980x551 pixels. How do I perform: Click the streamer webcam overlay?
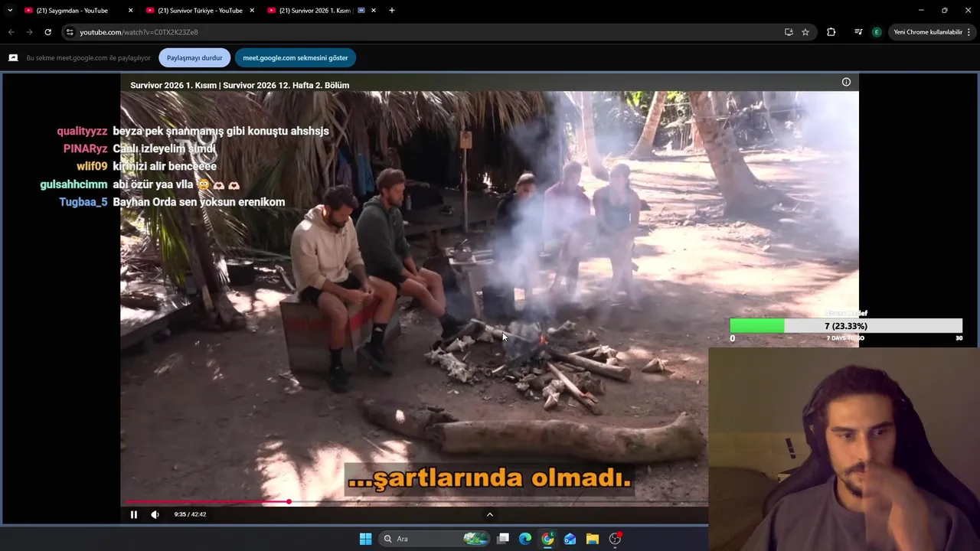(x=844, y=449)
